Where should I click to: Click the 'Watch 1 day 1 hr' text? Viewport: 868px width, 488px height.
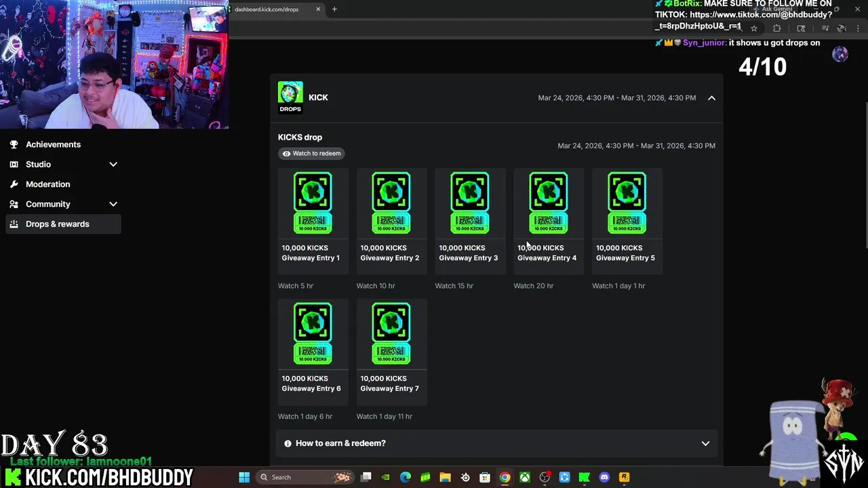click(x=618, y=286)
